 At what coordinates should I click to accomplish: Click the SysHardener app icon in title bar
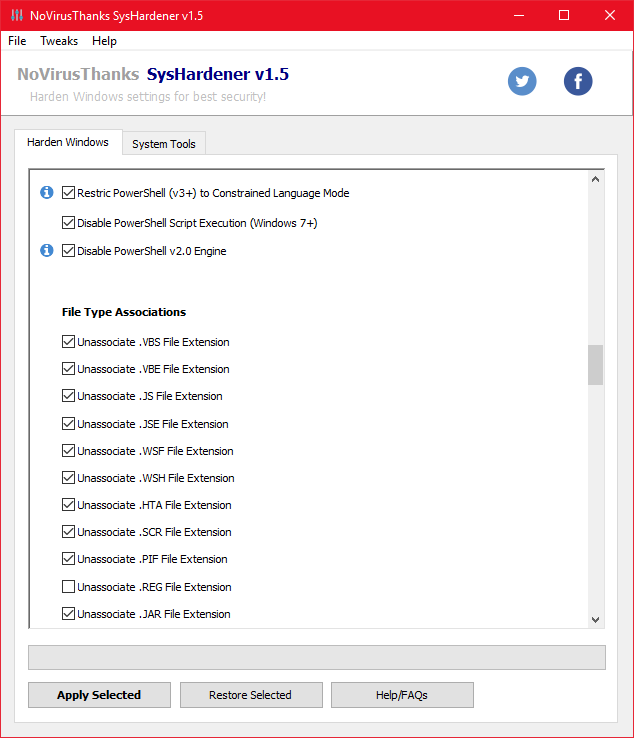tap(17, 15)
